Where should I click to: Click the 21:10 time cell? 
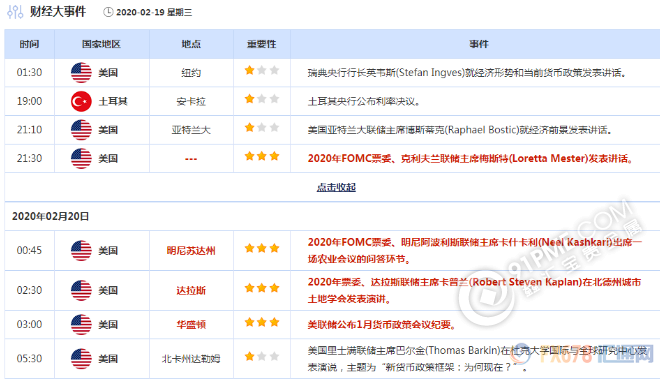[x=29, y=130]
